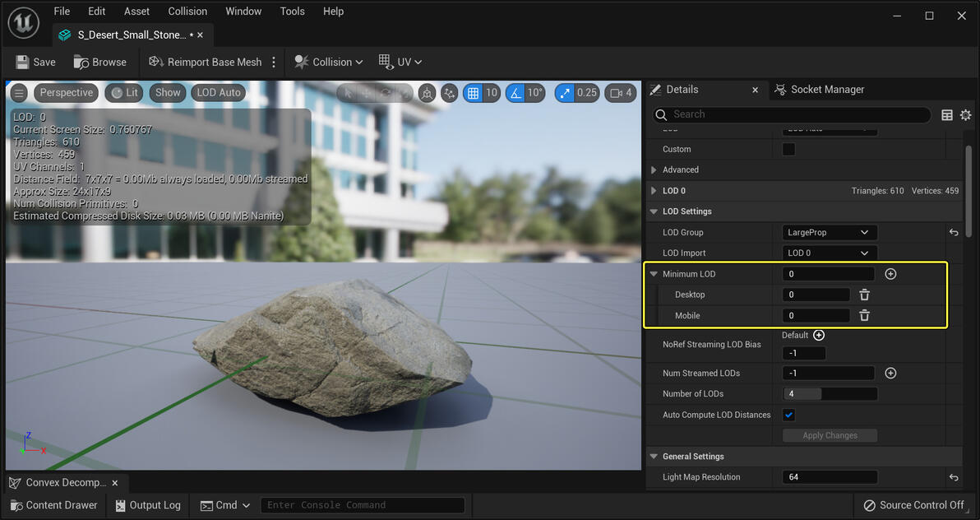Image resolution: width=980 pixels, height=520 pixels.
Task: Toggle scale snapping icon in viewport
Action: tap(566, 93)
